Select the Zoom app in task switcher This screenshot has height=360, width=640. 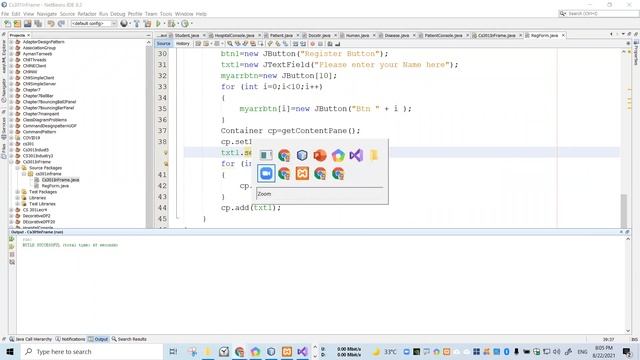266,173
